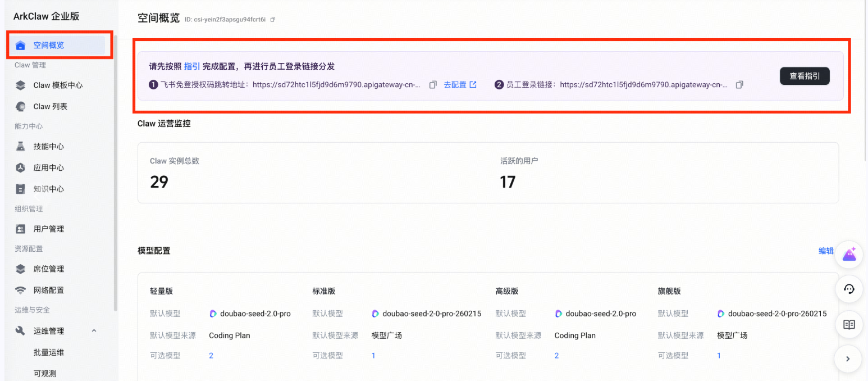The width and height of the screenshot is (868, 381).
Task: Click the 查看指引 button
Action: 805,76
